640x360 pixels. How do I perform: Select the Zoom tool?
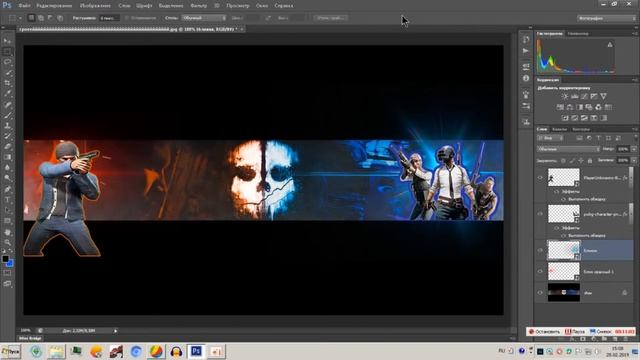pos(7,242)
